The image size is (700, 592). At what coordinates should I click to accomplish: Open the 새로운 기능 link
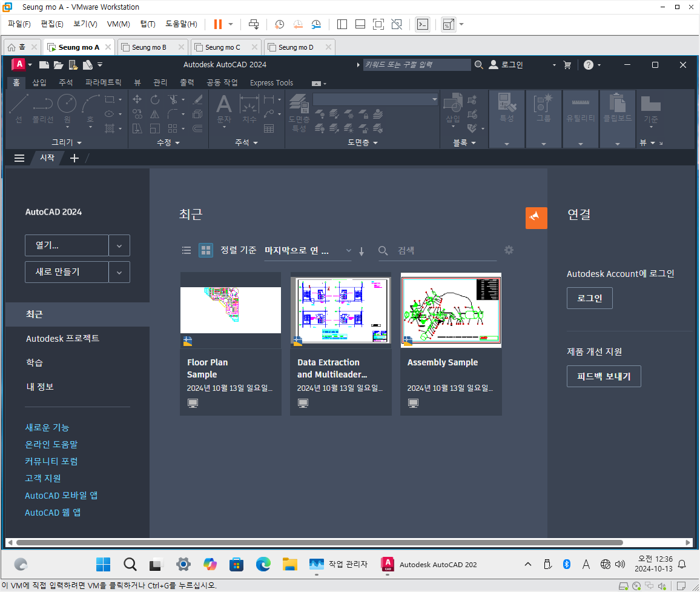(47, 428)
